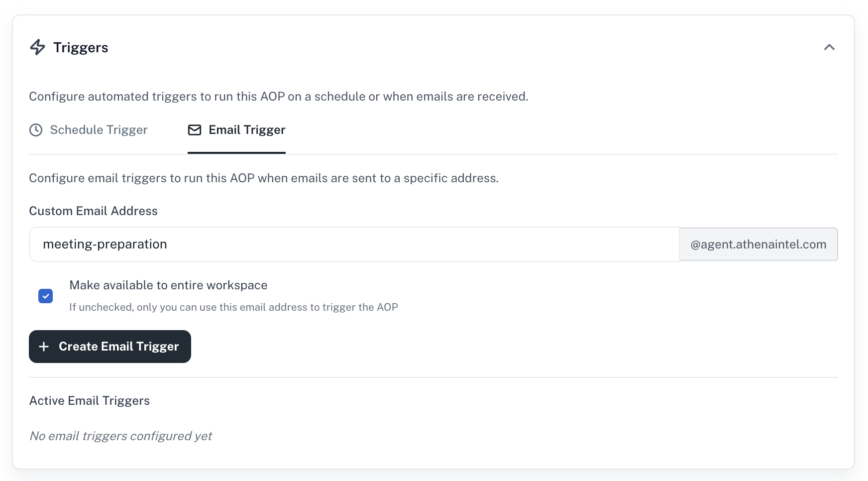868x481 pixels.
Task: Click the chevron to hide trigger settings
Action: click(x=829, y=48)
